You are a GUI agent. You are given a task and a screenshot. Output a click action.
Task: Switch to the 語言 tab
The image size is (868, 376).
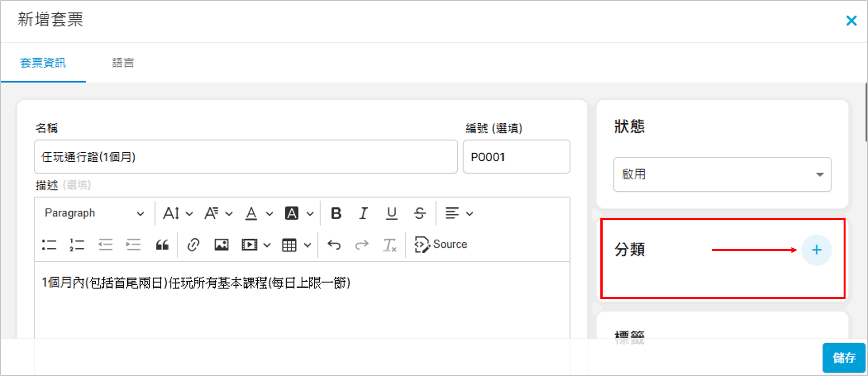(x=123, y=63)
